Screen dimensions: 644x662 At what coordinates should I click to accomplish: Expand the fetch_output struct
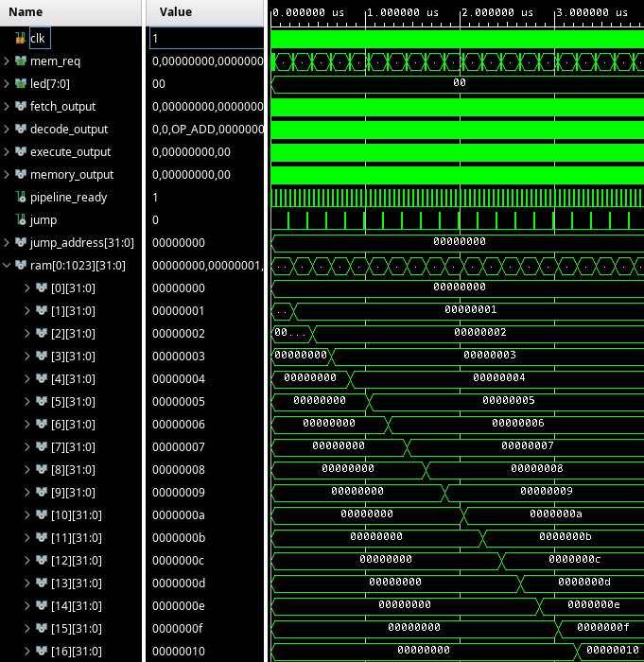coord(7,106)
